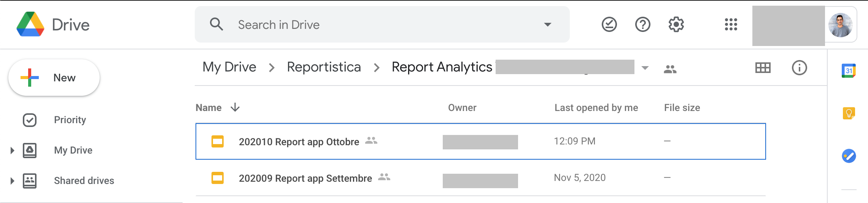Viewport: 868px width, 203px height.
Task: Show the details info panel
Action: click(x=799, y=68)
